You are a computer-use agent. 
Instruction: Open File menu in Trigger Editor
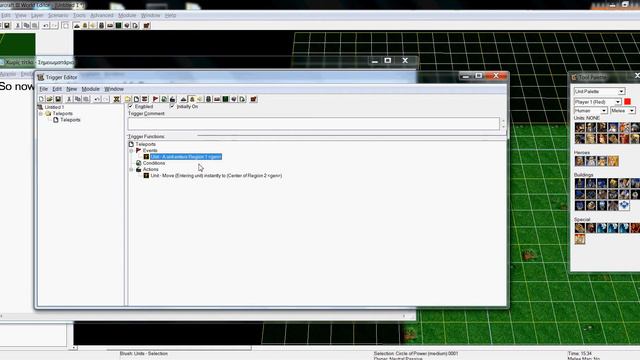tap(43, 89)
